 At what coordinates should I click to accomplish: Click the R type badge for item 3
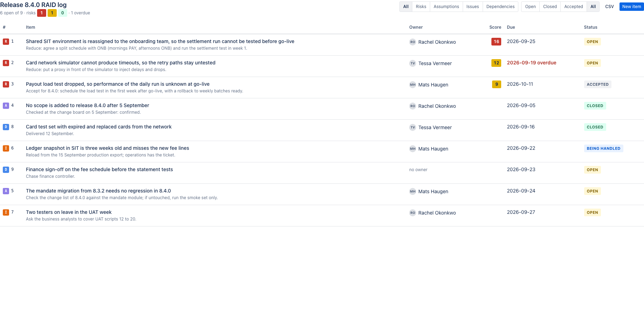tap(6, 84)
